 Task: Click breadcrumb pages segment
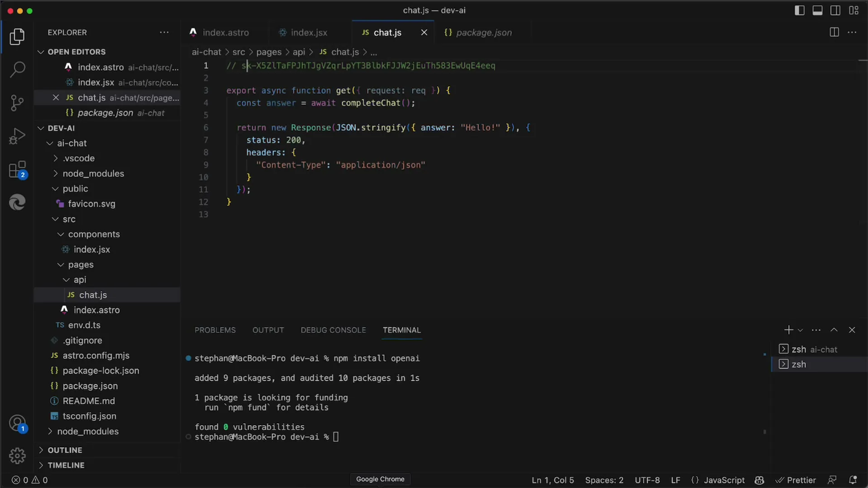[x=269, y=52]
